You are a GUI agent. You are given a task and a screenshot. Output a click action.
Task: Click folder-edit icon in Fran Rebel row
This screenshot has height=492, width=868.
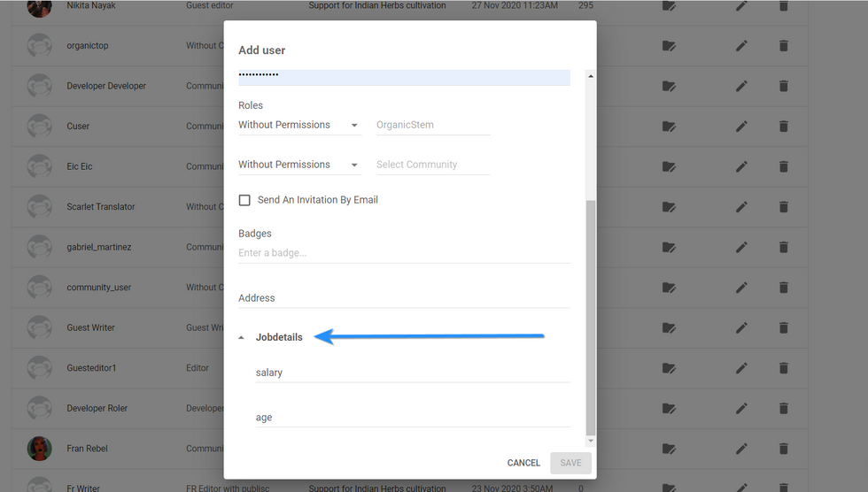coord(669,450)
